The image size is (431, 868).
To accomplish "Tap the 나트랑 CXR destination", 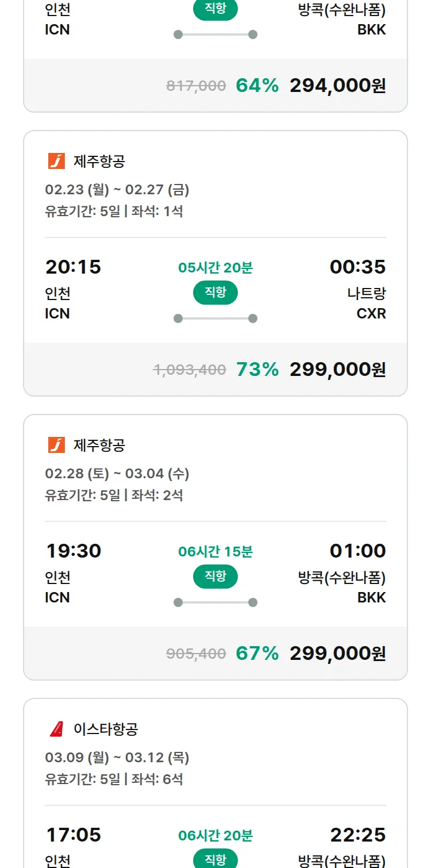I will 367,303.
